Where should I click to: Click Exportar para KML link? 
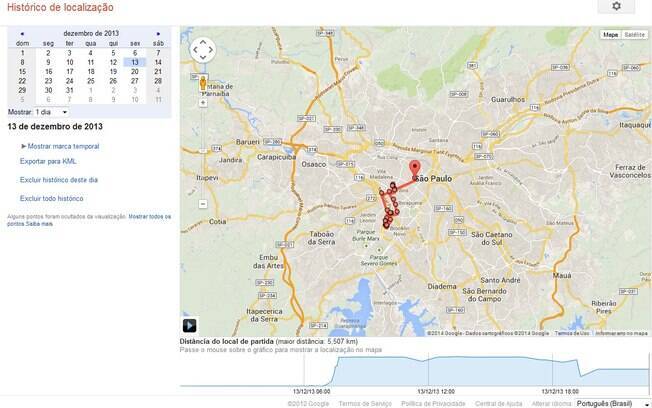tap(48, 161)
